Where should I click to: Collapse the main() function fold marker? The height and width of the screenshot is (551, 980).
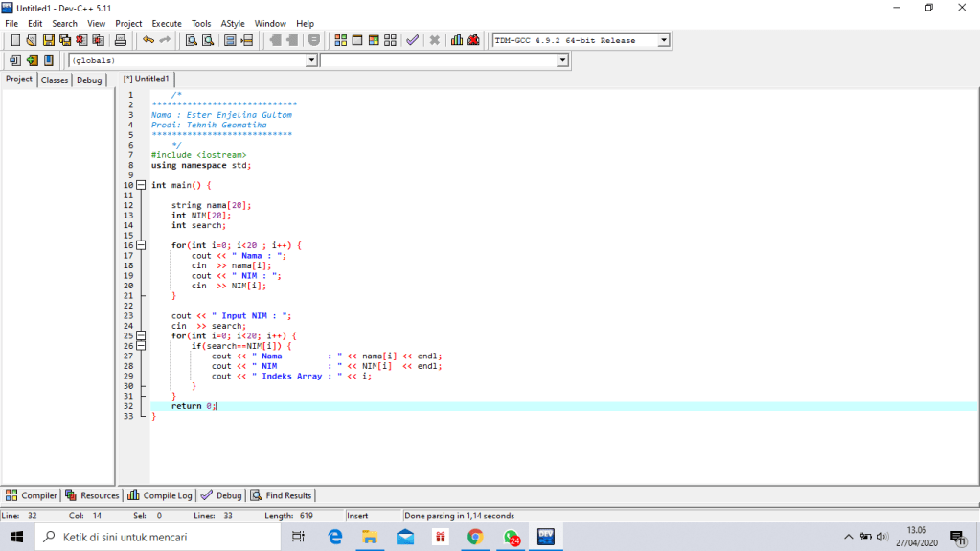point(141,185)
